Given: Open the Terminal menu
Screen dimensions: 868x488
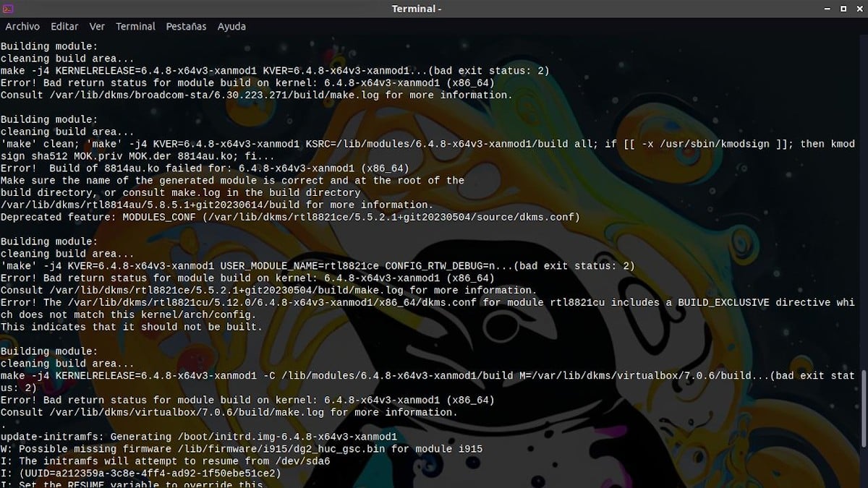Looking at the screenshot, I should (135, 26).
